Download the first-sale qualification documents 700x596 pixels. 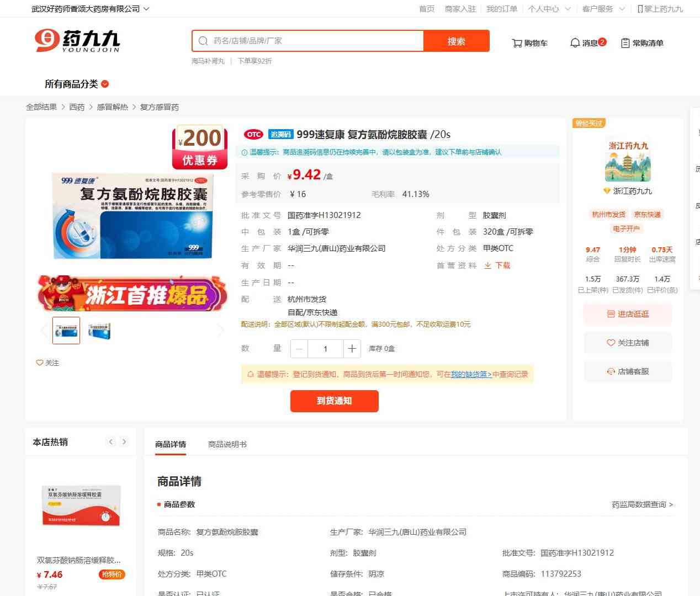[x=497, y=265]
